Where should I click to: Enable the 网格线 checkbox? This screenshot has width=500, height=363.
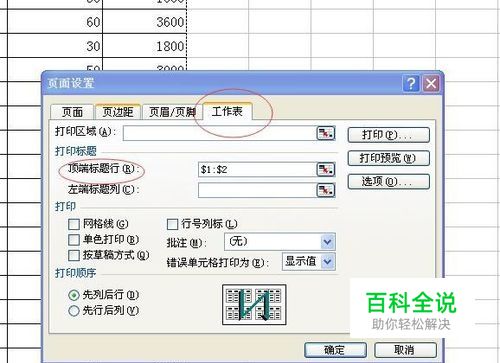(x=74, y=224)
